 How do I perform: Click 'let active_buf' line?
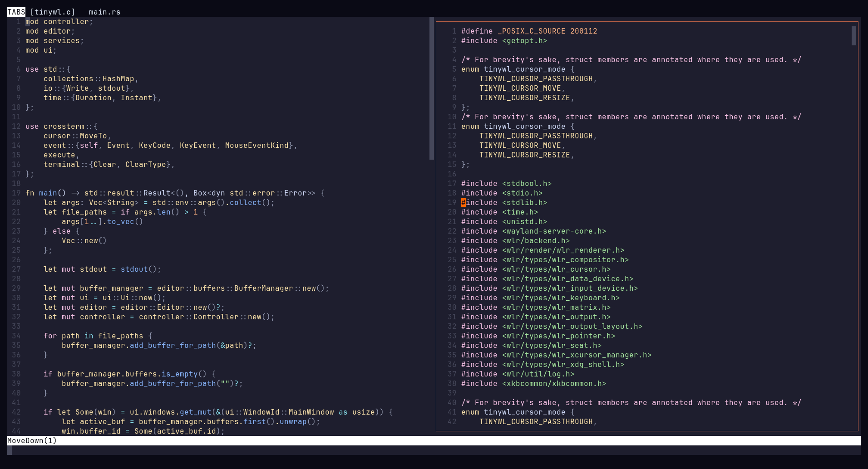coord(191,421)
